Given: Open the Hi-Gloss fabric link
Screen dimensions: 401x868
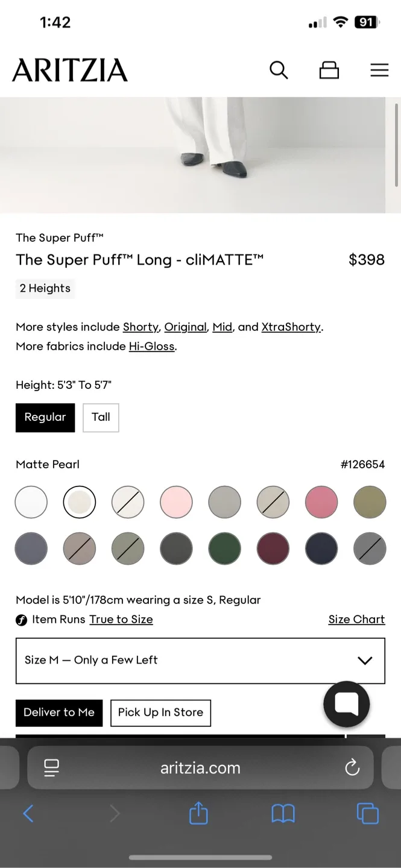Looking at the screenshot, I should point(151,347).
